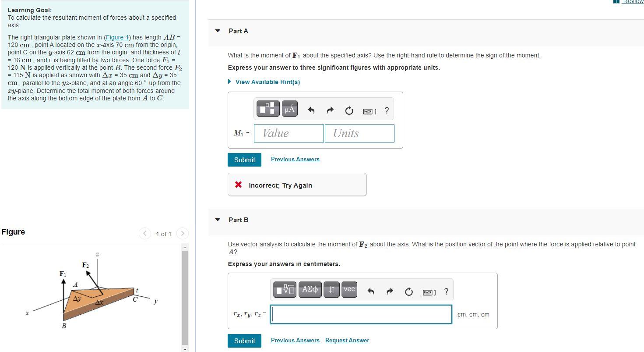Open the Figure 1 link in the problem text
The height and width of the screenshot is (352, 644).
point(117,37)
